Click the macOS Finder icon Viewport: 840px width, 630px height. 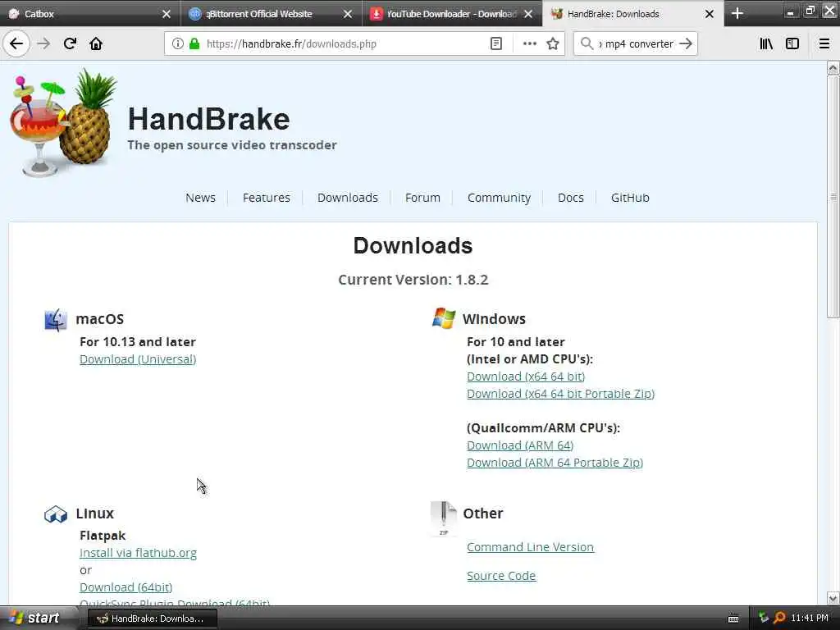pyautogui.click(x=55, y=320)
